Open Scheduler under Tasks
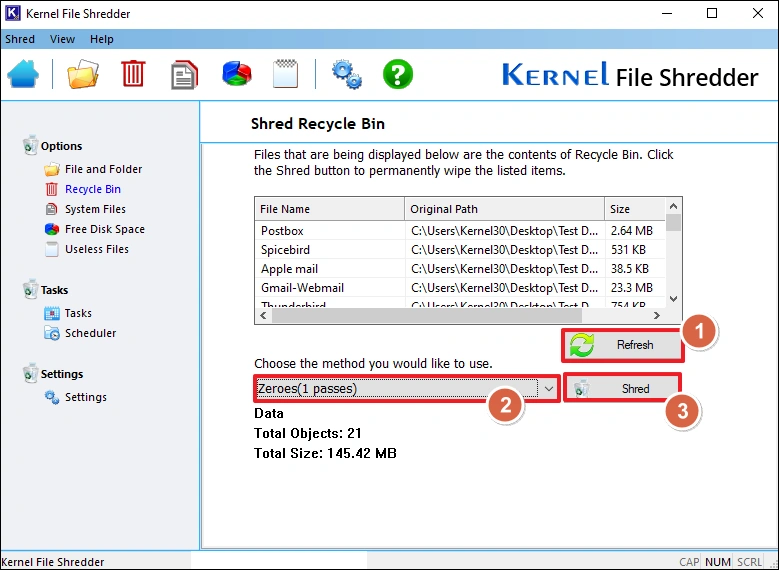Screen dimensions: 779x570 pos(90,333)
